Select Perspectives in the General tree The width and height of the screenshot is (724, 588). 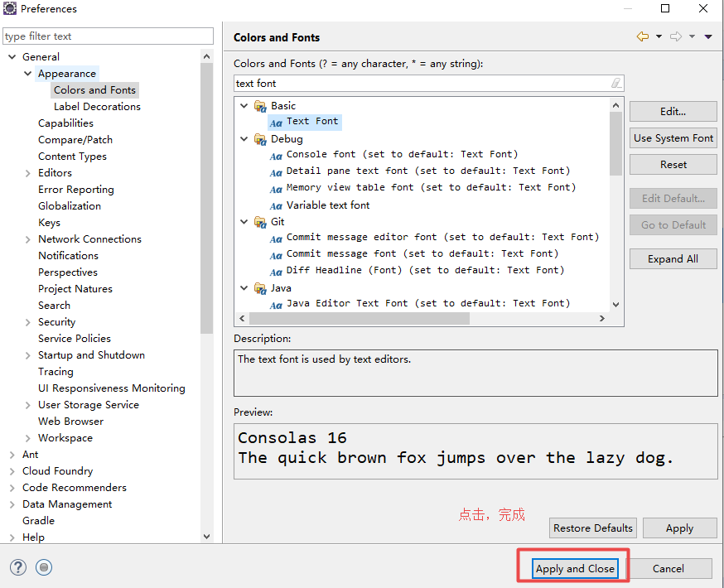(68, 272)
